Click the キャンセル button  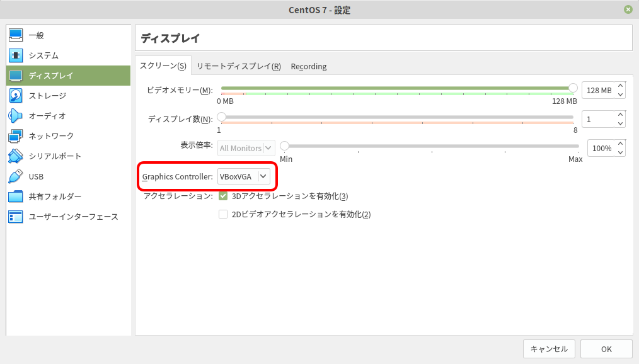pos(549,349)
